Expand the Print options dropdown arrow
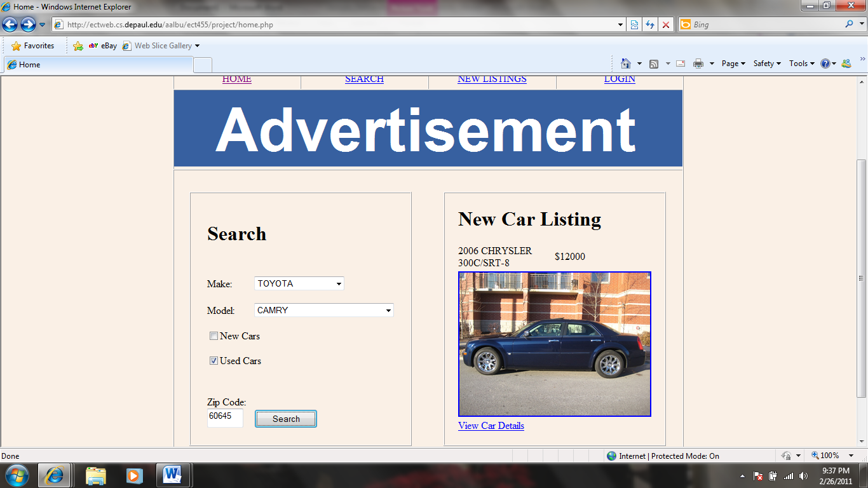Image resolution: width=868 pixels, height=488 pixels. [x=712, y=64]
